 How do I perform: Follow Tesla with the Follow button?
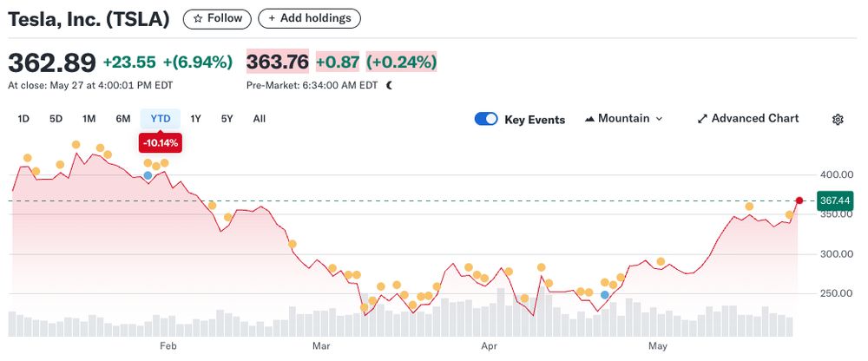click(217, 18)
